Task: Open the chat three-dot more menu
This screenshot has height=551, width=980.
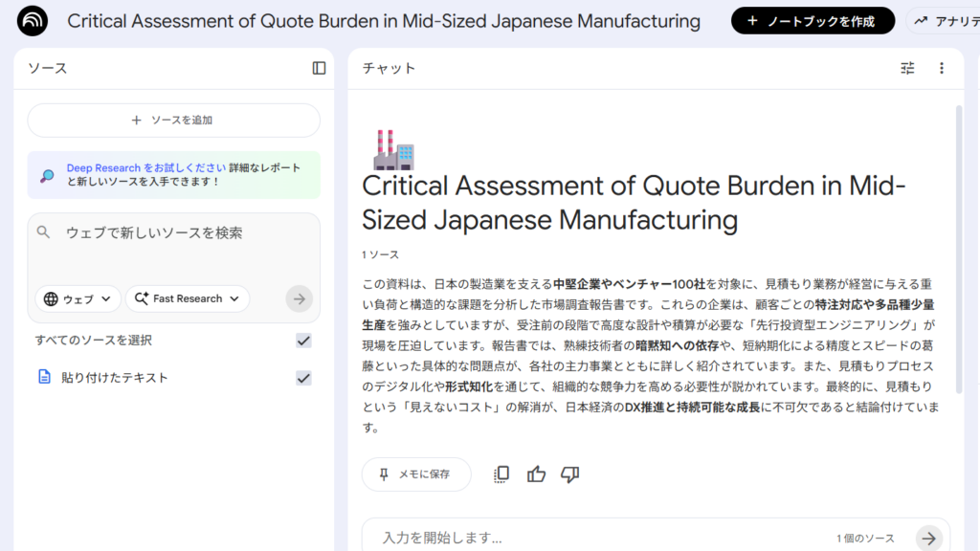Action: [x=941, y=68]
